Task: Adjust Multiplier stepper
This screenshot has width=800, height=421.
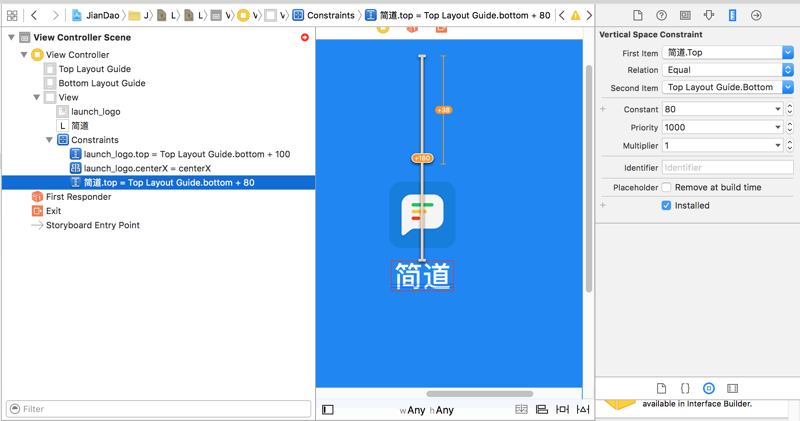Action: click(x=790, y=145)
